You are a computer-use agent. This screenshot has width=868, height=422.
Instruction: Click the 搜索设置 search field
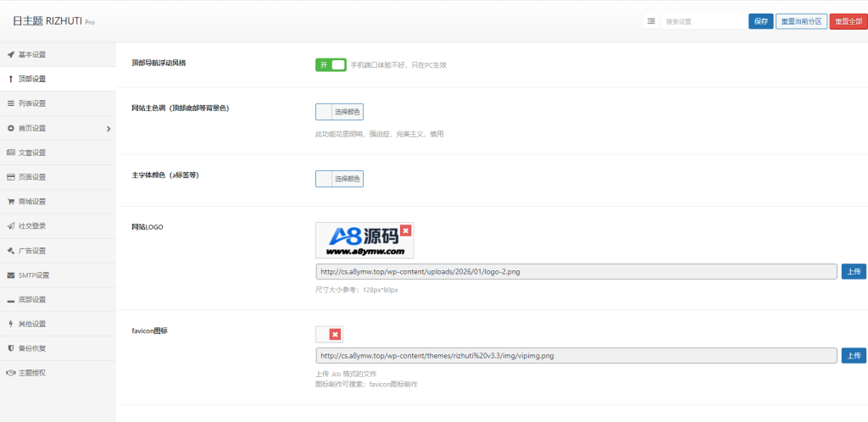(702, 21)
